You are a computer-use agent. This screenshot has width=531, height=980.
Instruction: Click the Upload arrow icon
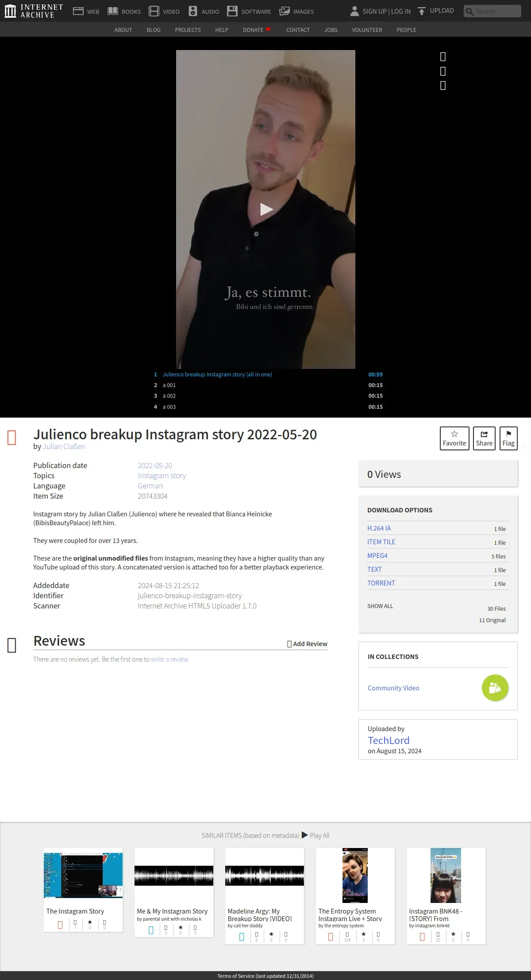pyautogui.click(x=422, y=11)
